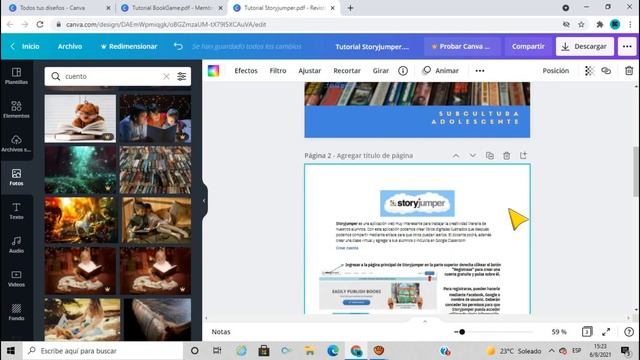Image resolution: width=640 pixels, height=360 pixels.
Task: Delete selected element with trash icon
Action: coord(629,71)
